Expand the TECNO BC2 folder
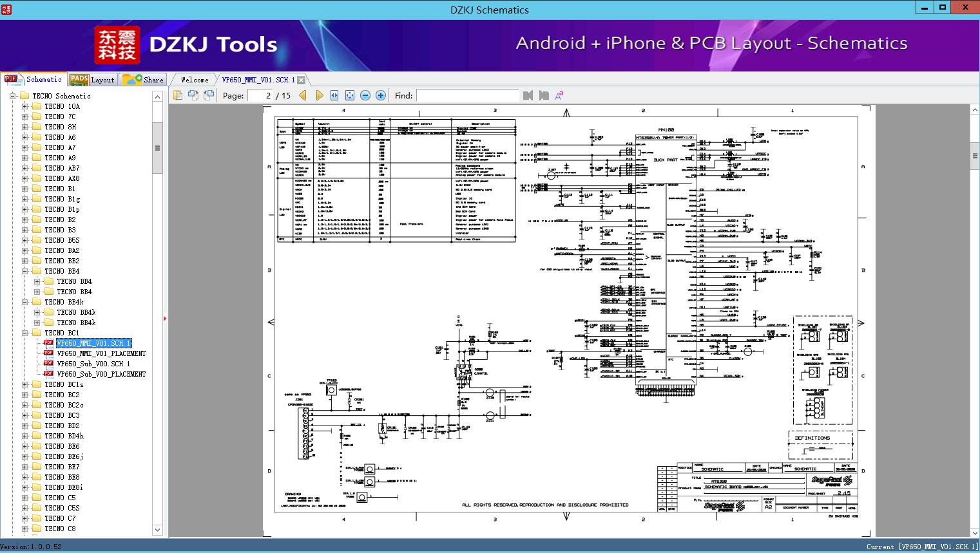The height and width of the screenshot is (553, 980). point(24,395)
